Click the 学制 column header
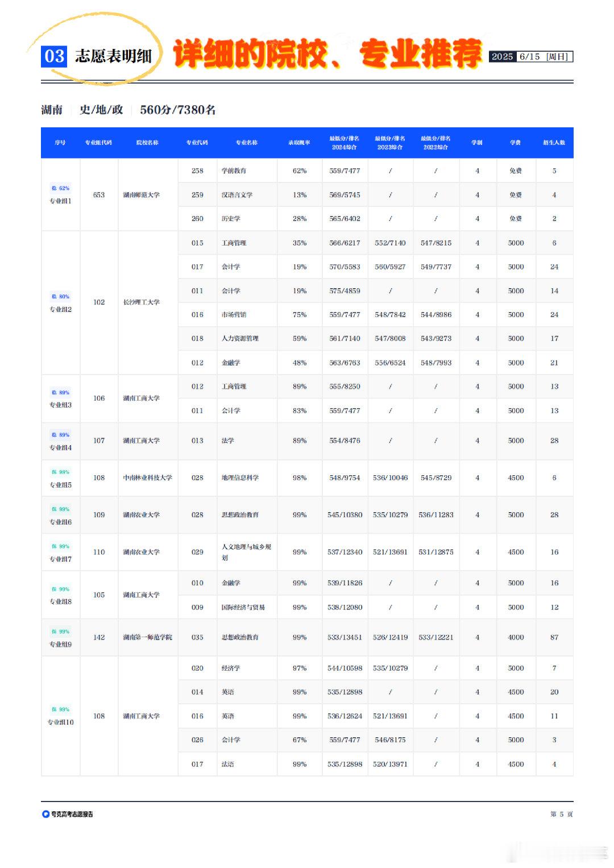 [477, 143]
